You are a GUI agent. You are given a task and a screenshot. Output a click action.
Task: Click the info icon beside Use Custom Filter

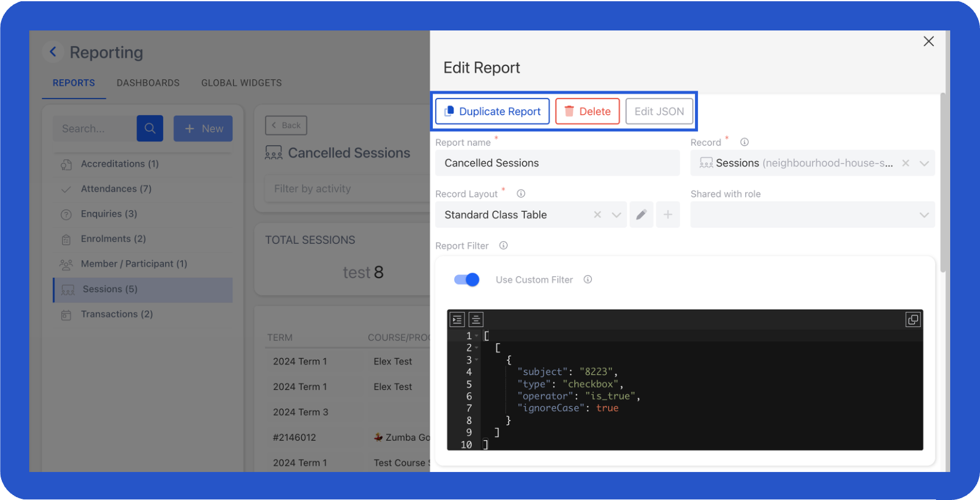[x=588, y=279]
